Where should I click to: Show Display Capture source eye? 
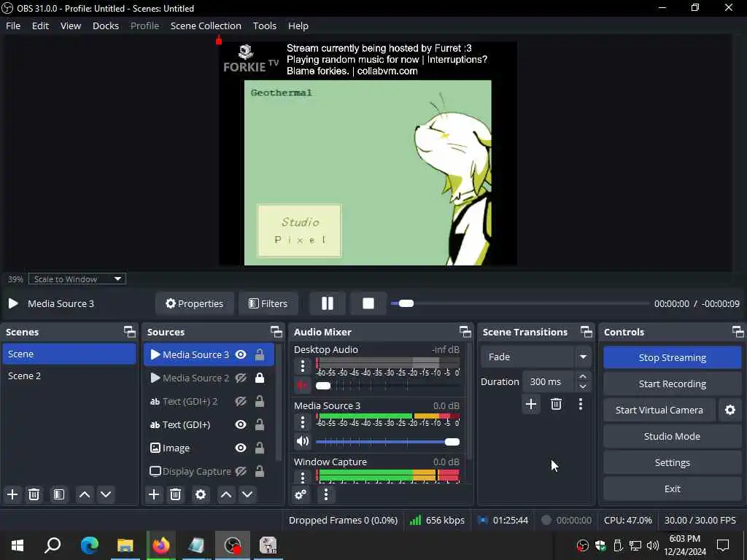pos(241,472)
